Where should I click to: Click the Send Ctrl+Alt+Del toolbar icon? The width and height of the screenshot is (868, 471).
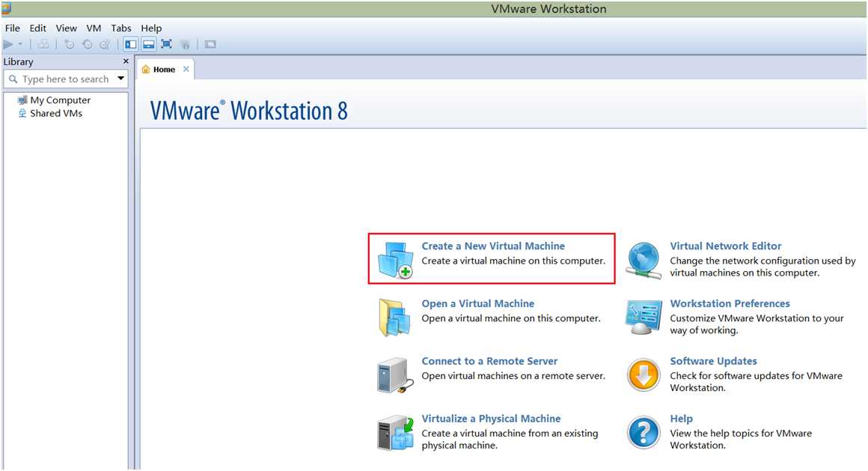click(x=43, y=44)
